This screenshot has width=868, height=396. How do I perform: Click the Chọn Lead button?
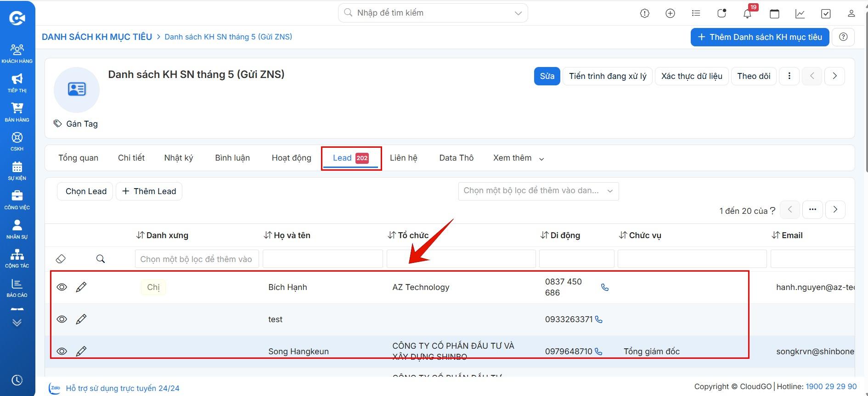[85, 191]
